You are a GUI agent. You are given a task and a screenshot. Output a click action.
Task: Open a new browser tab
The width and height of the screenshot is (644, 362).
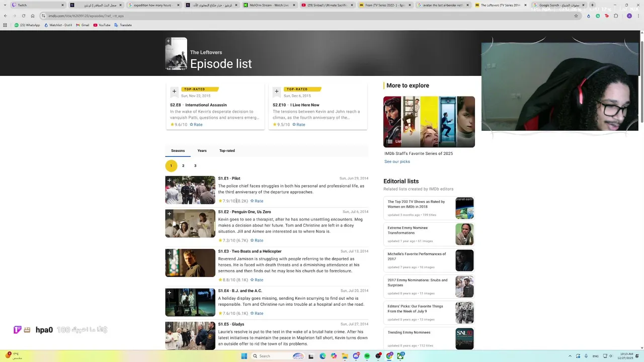pyautogui.click(x=592, y=5)
